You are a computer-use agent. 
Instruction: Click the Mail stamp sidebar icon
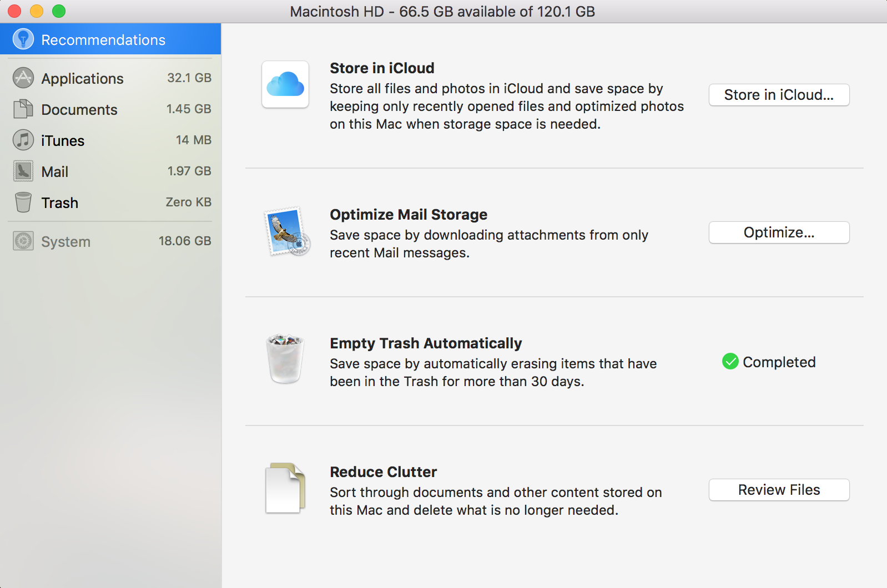pos(23,171)
